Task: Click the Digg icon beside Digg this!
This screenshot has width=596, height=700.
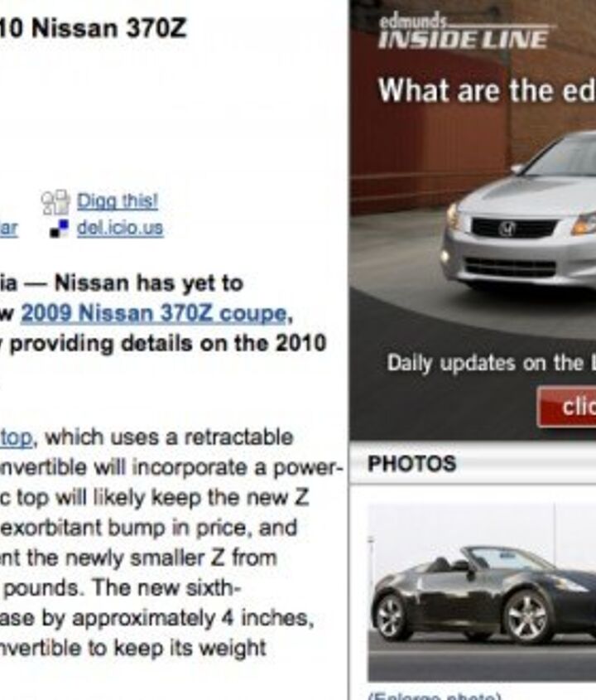Action: pos(55,203)
